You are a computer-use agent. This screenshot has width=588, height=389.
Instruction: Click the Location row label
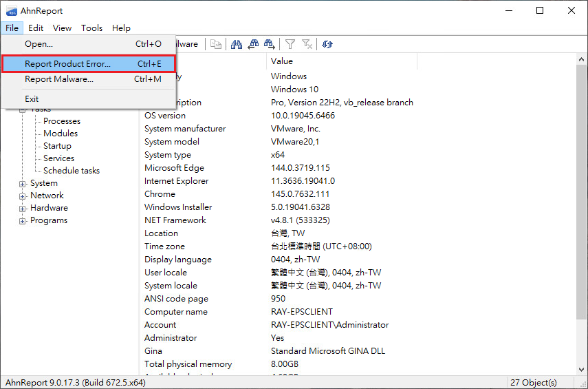(161, 233)
